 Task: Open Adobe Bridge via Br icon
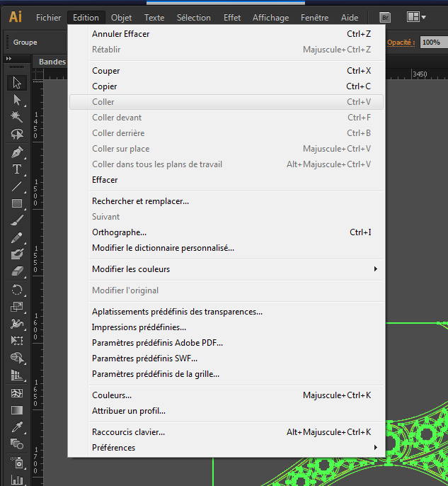point(385,18)
